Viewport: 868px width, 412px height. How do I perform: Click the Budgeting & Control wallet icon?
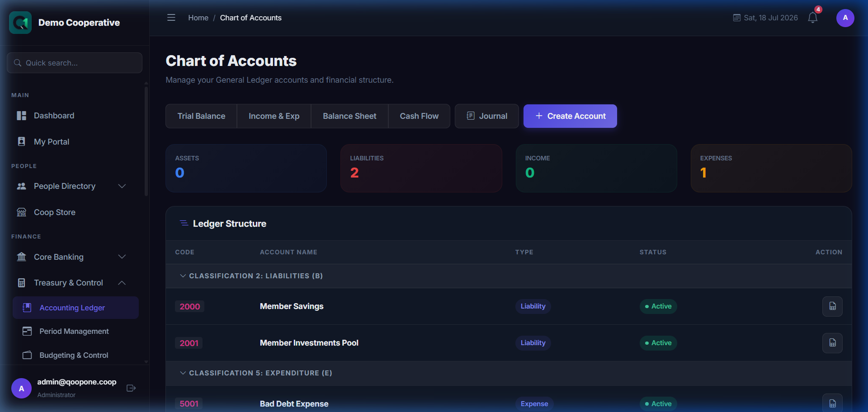27,355
